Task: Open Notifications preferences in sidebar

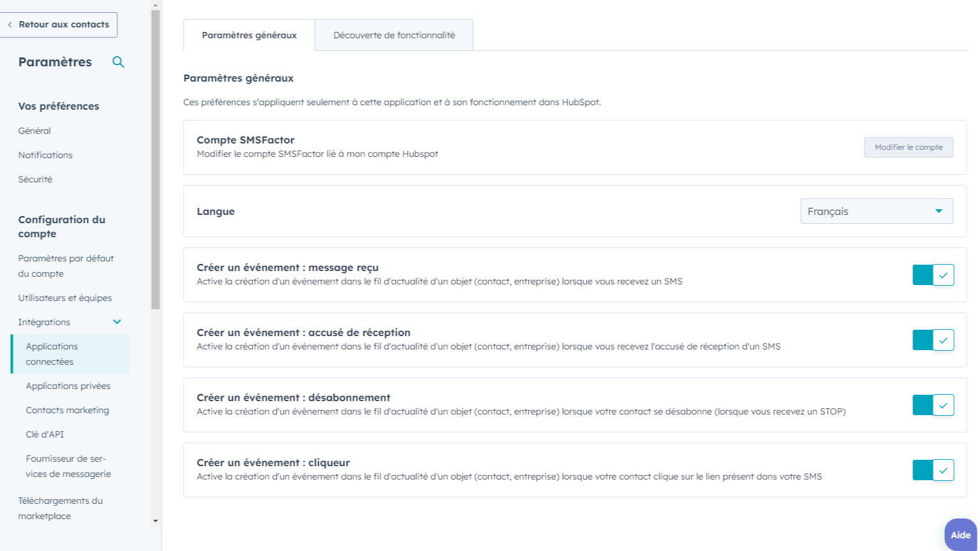Action: (45, 155)
